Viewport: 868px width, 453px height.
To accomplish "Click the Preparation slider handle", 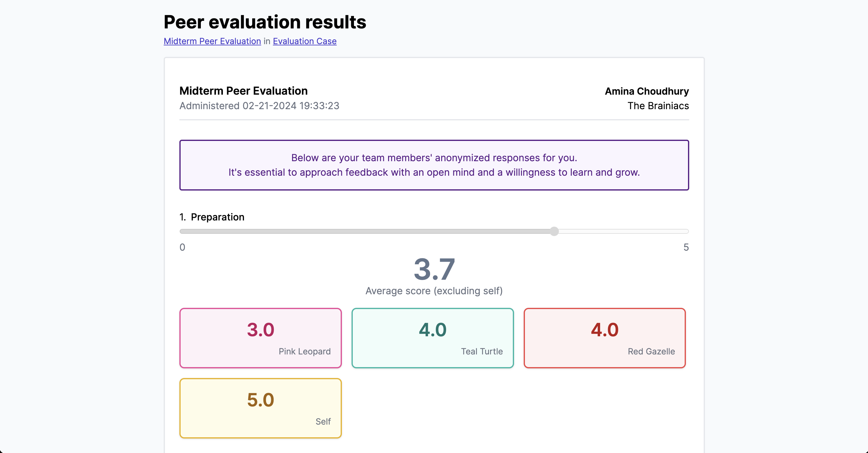I will pyautogui.click(x=554, y=231).
